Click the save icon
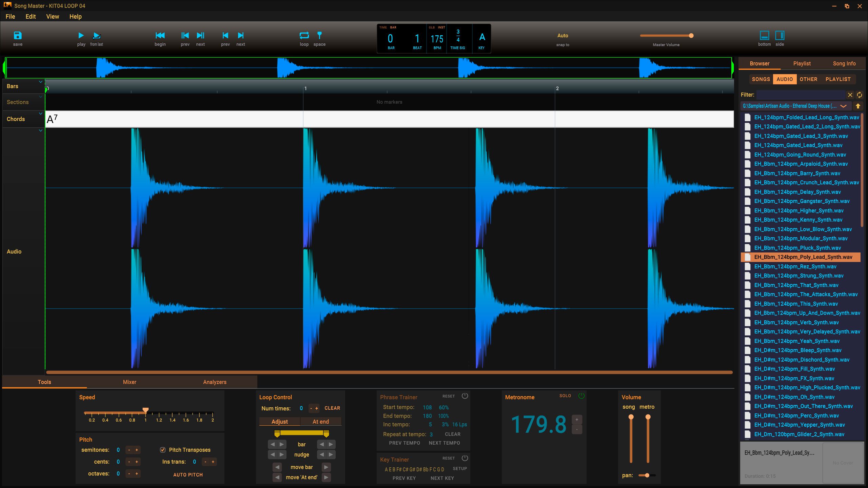This screenshot has height=488, width=868. pyautogui.click(x=18, y=35)
